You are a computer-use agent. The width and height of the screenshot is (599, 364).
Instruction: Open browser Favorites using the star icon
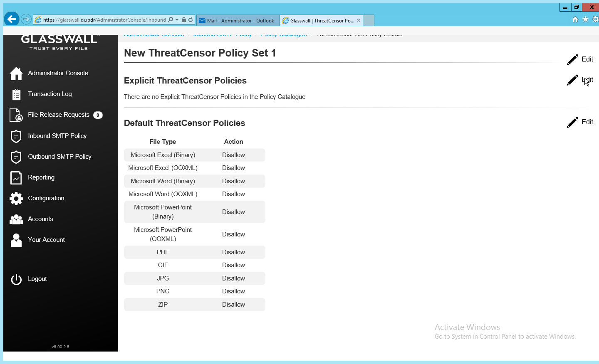click(x=585, y=20)
